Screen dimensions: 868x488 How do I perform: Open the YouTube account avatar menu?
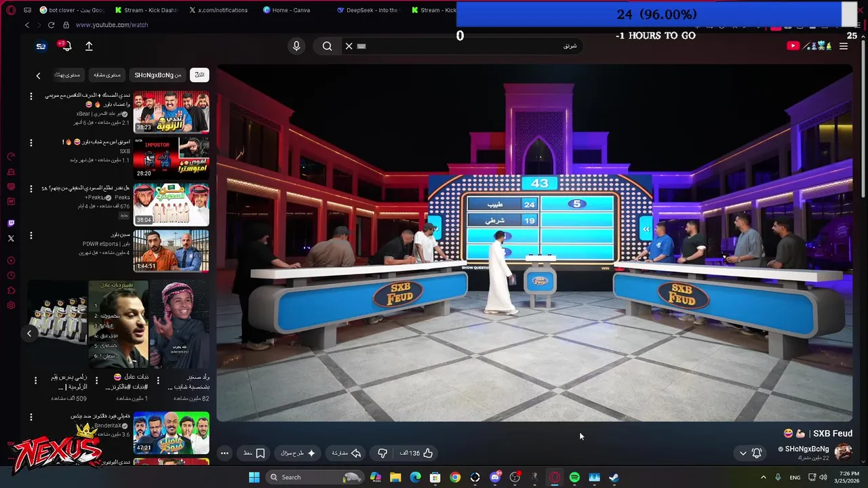[x=41, y=46]
